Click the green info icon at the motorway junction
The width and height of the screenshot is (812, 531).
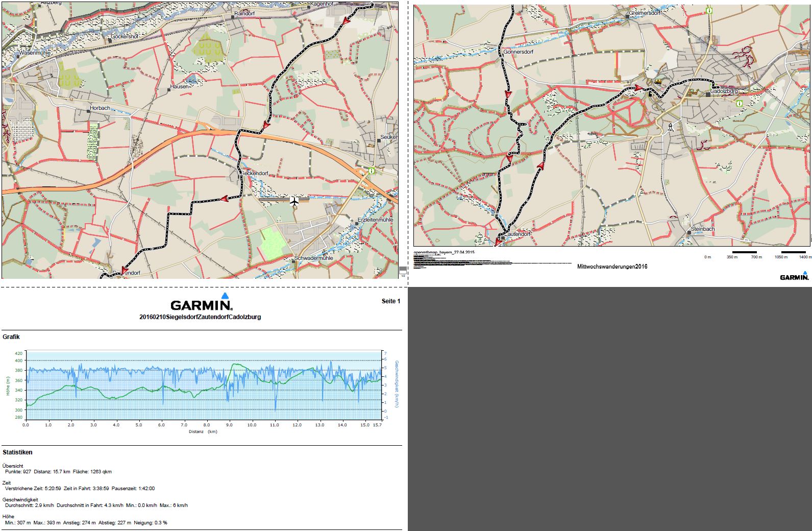tap(372, 171)
